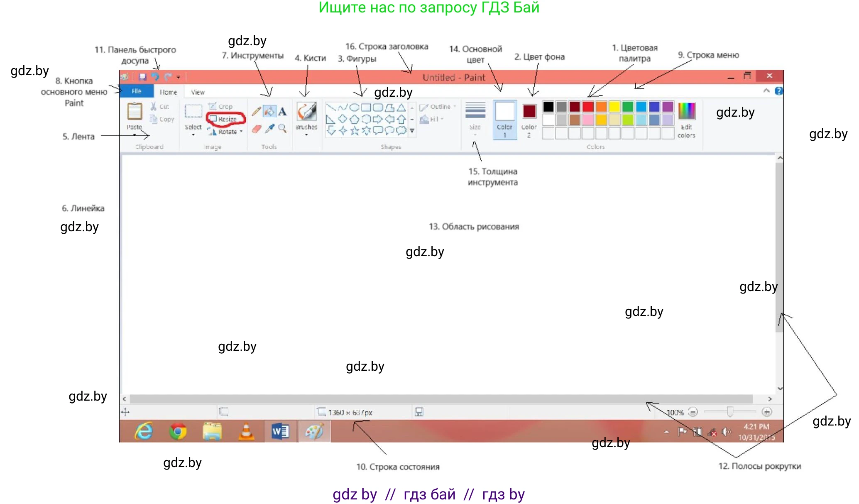Click the Resize button
The height and width of the screenshot is (504, 859).
point(225,119)
